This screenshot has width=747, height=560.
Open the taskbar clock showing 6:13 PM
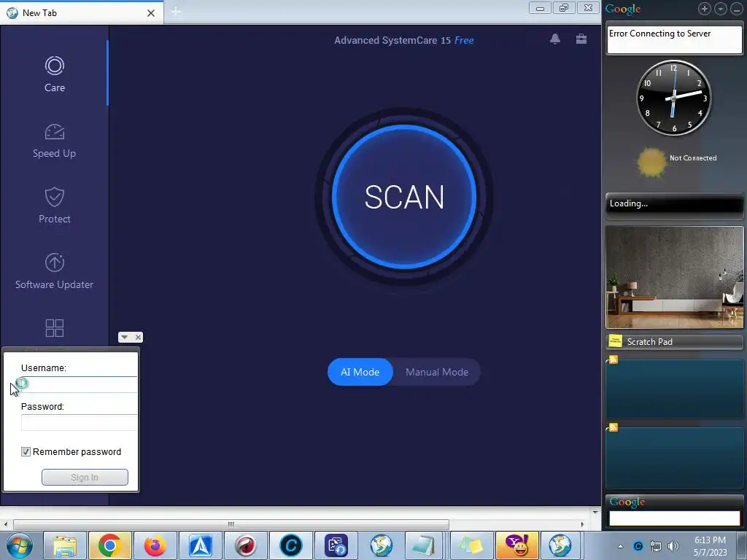[x=711, y=546]
